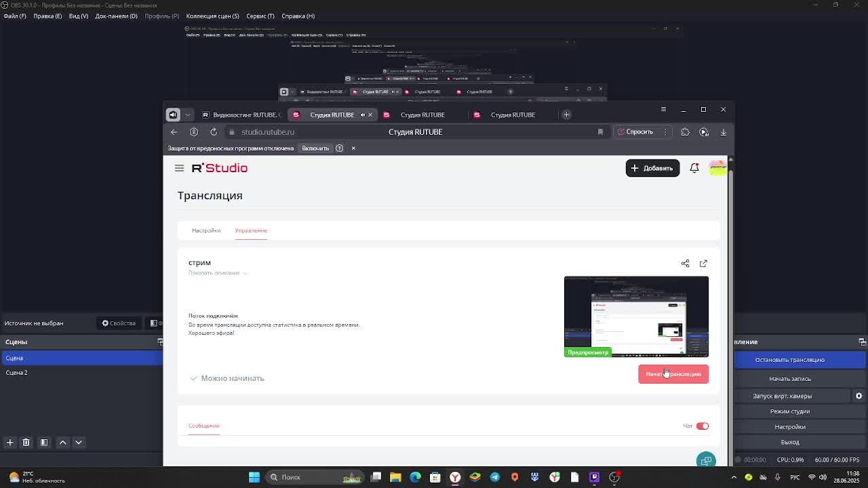Bookmark the current page
868x488 pixels.
click(600, 132)
